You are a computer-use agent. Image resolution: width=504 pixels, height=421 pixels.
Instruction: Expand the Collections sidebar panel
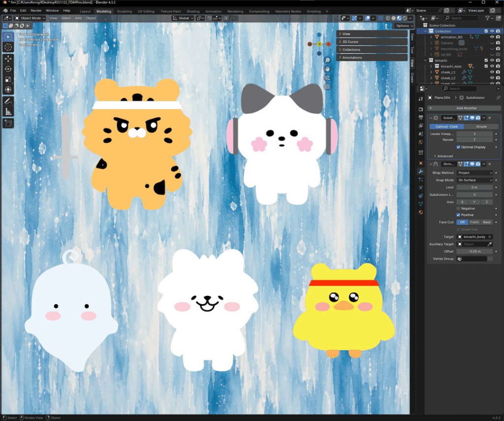(x=372, y=50)
